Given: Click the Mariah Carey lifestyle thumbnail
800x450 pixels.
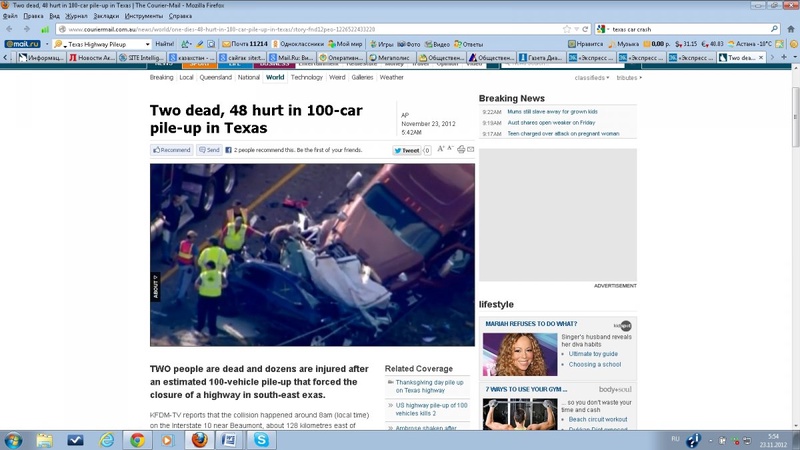Looking at the screenshot, I should coord(519,355).
